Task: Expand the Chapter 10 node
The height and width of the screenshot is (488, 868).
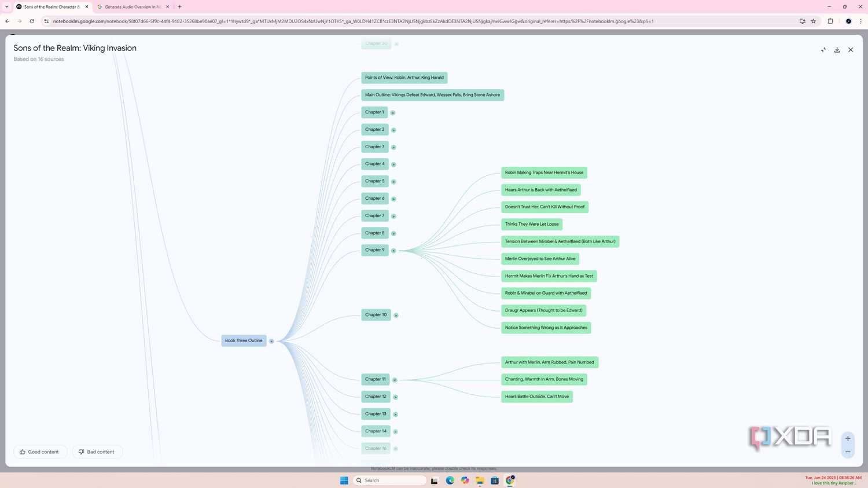Action: [396, 315]
